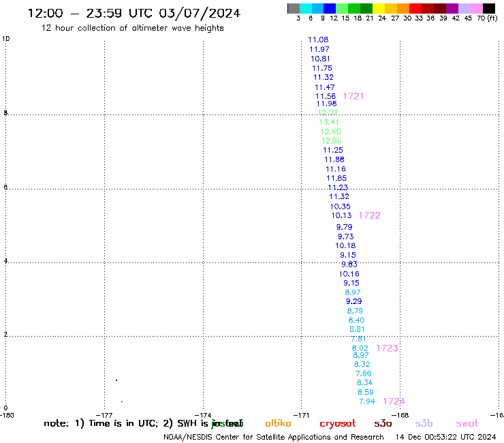Click the NOAA/NESDIS credit line
The width and height of the screenshot is (504, 443).
pos(274,438)
